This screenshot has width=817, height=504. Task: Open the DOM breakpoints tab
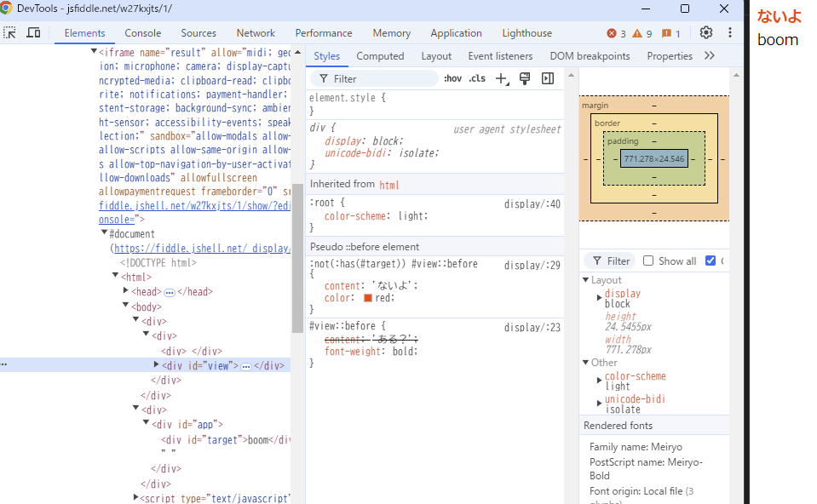[590, 55]
